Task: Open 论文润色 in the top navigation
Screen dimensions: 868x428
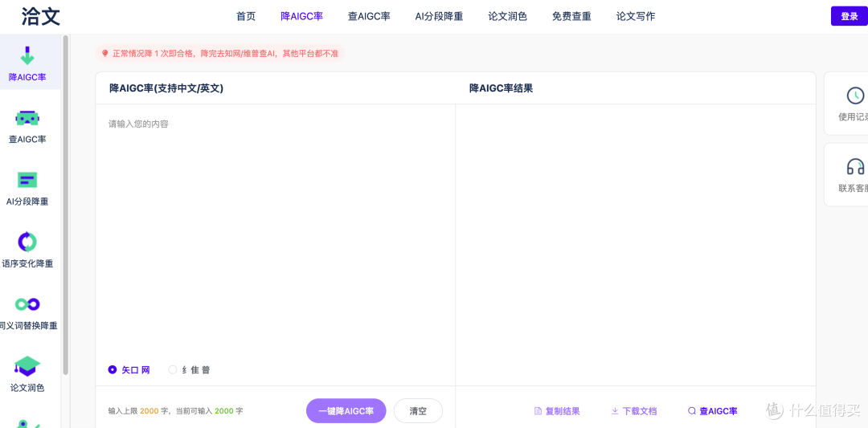Action: (x=508, y=17)
